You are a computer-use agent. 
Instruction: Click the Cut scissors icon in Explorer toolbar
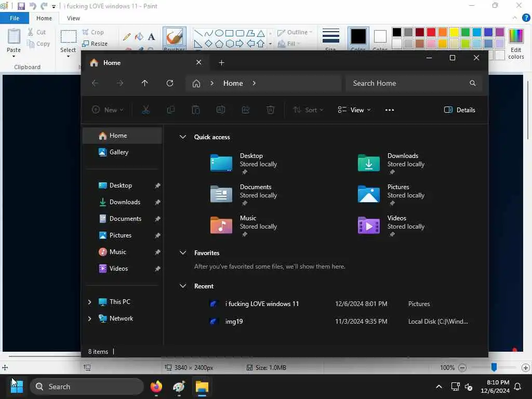pyautogui.click(x=145, y=110)
